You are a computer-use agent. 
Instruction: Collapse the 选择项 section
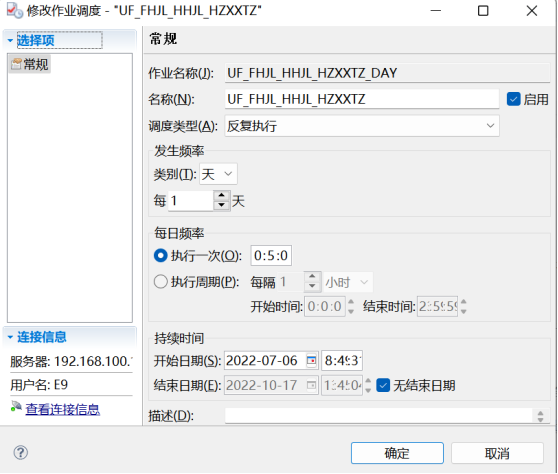[10, 41]
